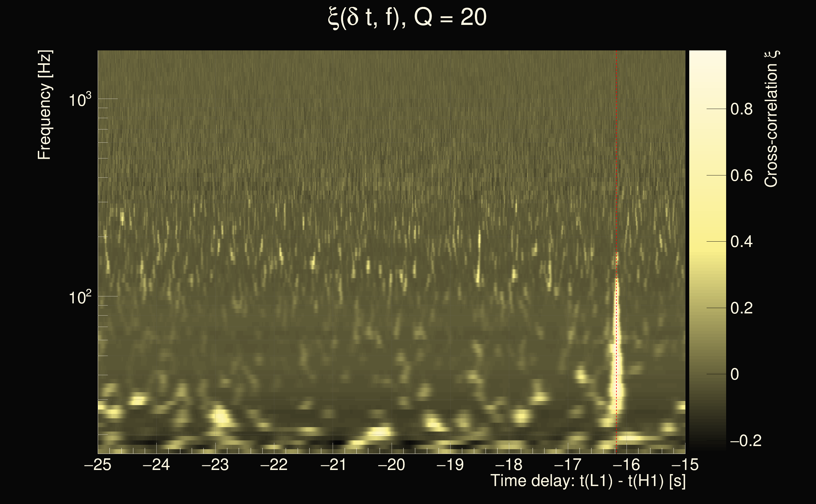Click the Cross-correlation ξ axis title
The height and width of the screenshot is (504, 816).
click(771, 119)
